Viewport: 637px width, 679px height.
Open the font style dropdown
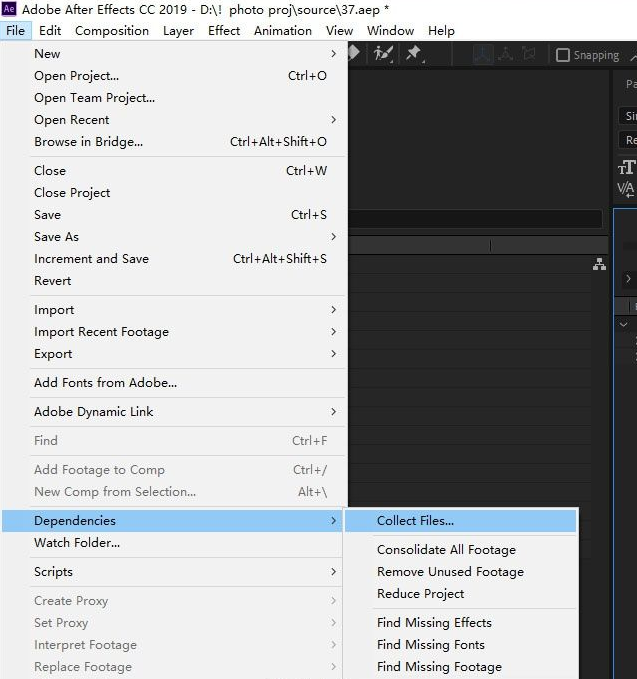click(629, 140)
